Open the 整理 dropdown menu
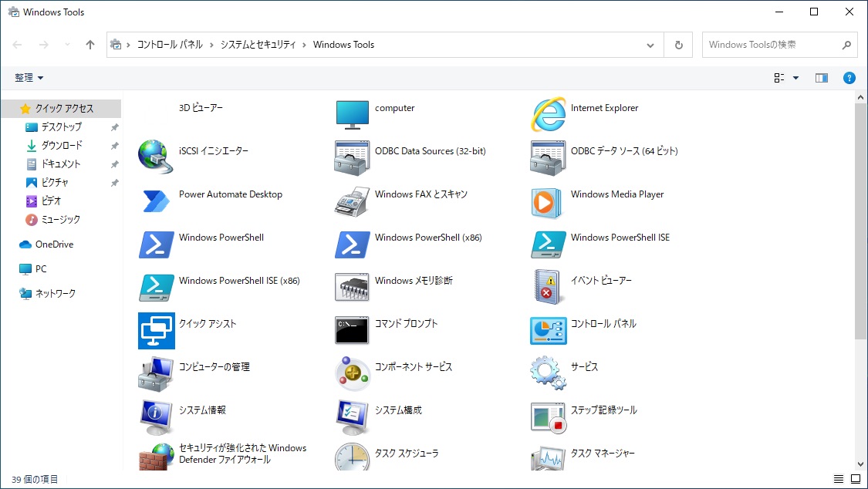The image size is (868, 489). (x=29, y=78)
